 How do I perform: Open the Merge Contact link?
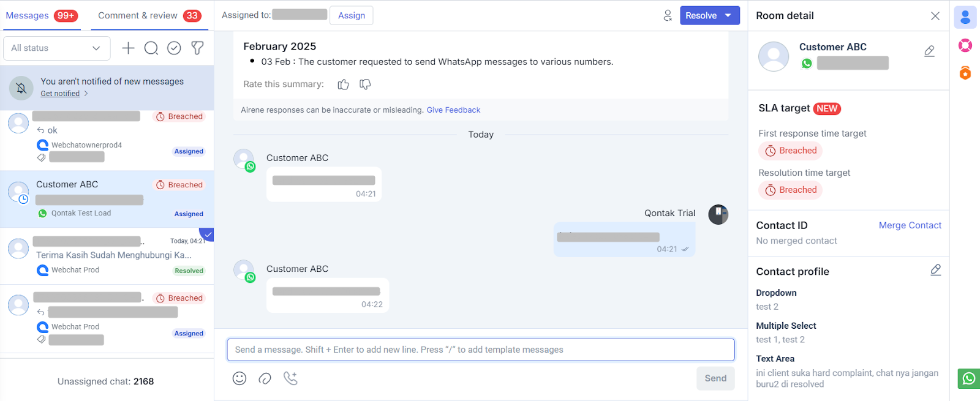click(910, 225)
